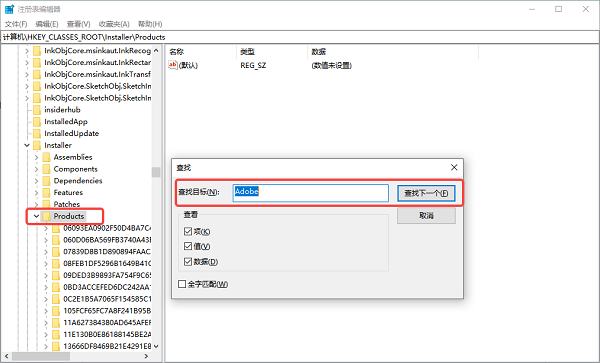Toggle the 数据(D) data checkbox
Image resolution: width=600 pixels, height=363 pixels.
pyautogui.click(x=188, y=262)
